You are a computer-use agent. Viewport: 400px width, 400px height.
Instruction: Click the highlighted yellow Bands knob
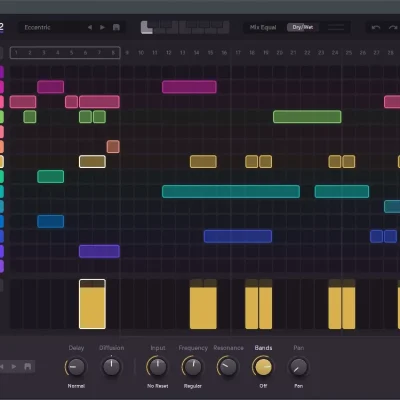pos(263,367)
